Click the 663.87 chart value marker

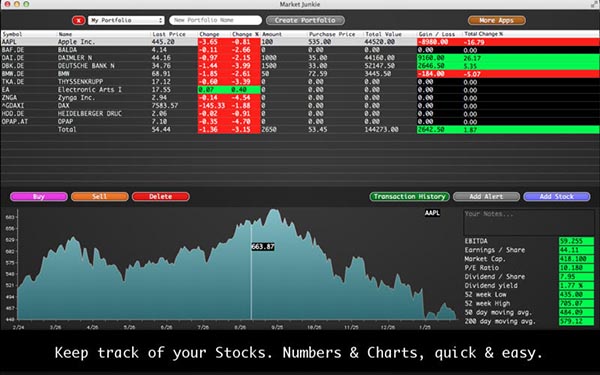[x=263, y=247]
